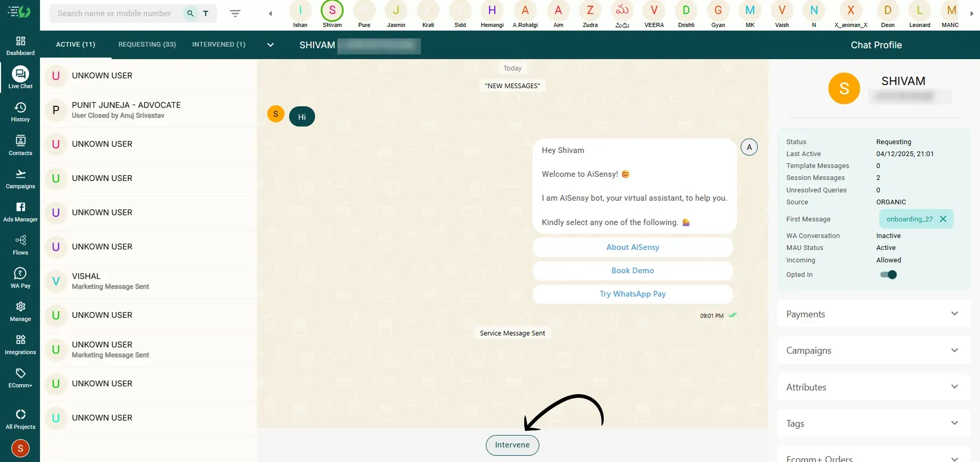Expand the Tags section

pos(874,423)
